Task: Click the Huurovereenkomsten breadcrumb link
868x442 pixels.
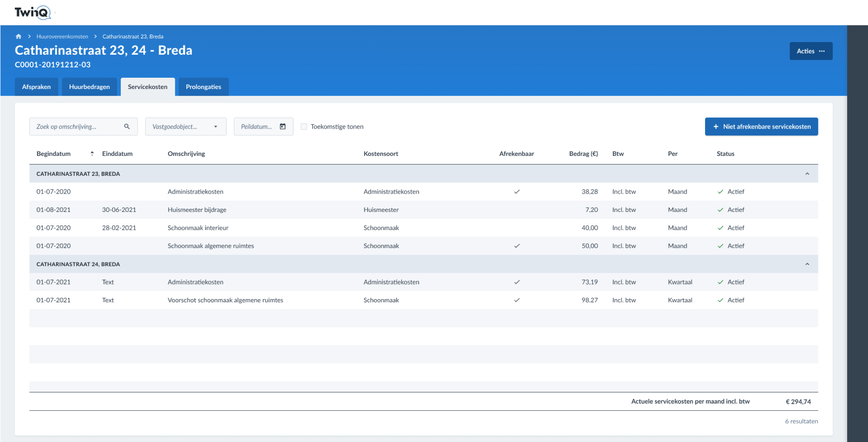Action: pyautogui.click(x=62, y=36)
